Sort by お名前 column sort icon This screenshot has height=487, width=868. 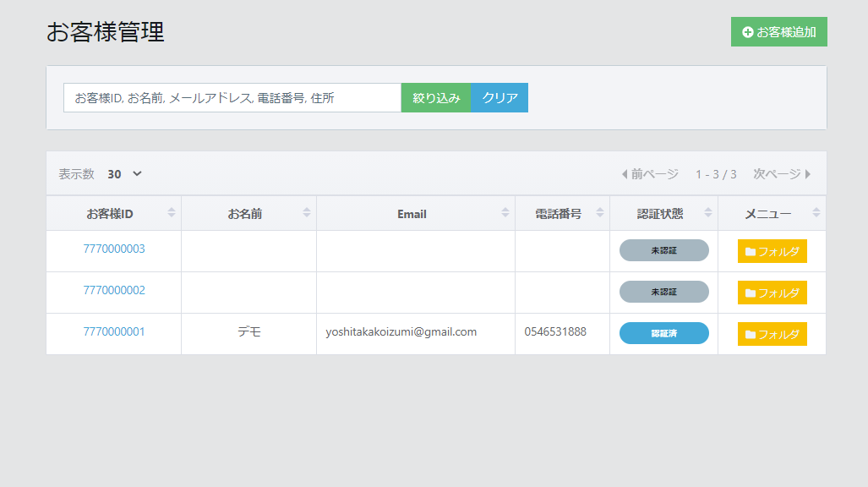pos(307,213)
